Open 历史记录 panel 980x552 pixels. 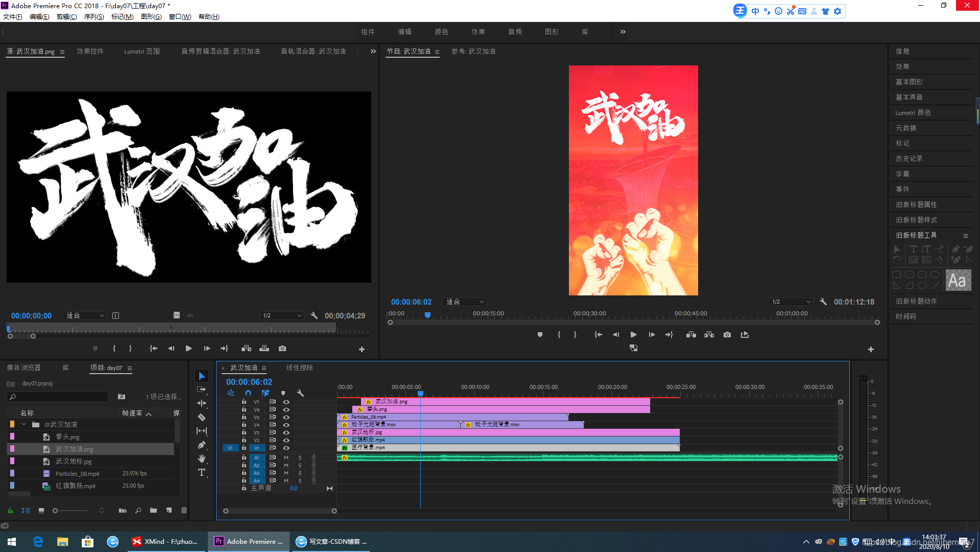[x=909, y=158]
